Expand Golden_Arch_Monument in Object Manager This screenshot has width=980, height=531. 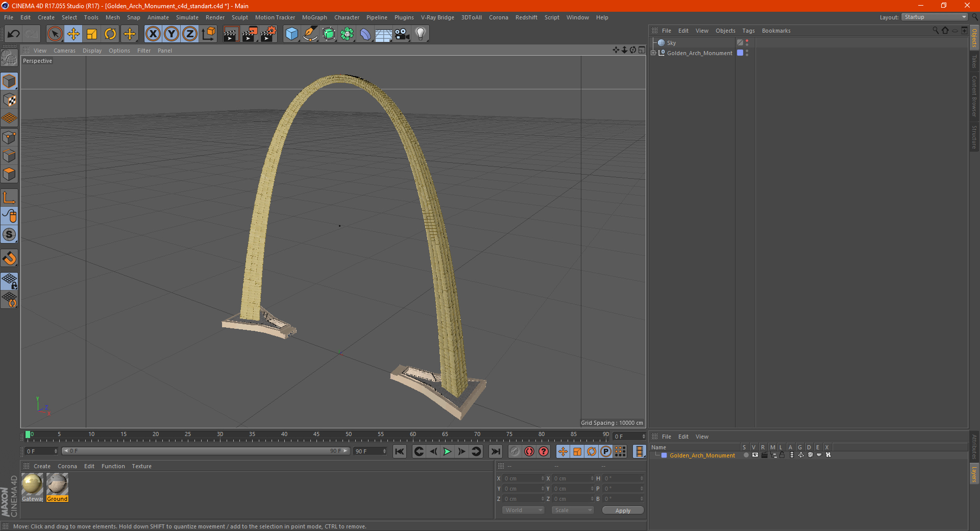click(x=653, y=53)
